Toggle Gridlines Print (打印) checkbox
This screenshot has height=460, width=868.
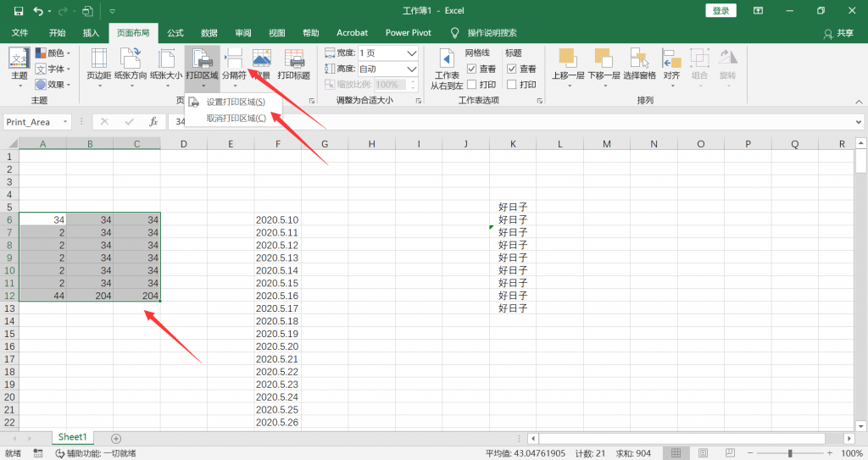[x=471, y=84]
